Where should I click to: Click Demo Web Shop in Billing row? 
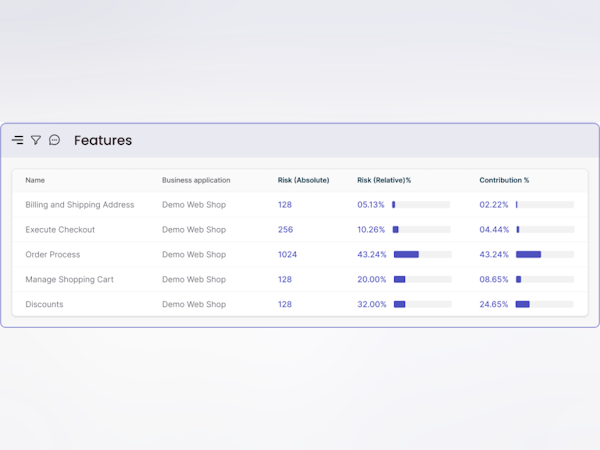tap(194, 205)
